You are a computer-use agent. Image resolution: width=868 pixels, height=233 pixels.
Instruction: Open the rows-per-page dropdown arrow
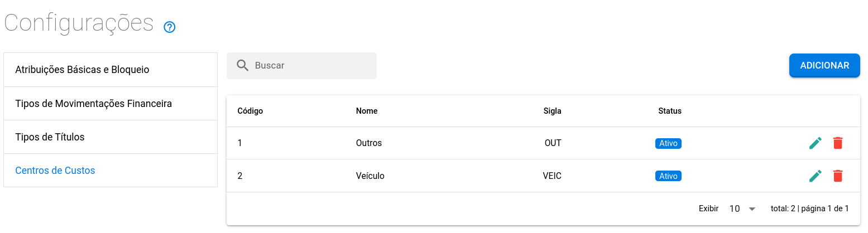coord(751,209)
